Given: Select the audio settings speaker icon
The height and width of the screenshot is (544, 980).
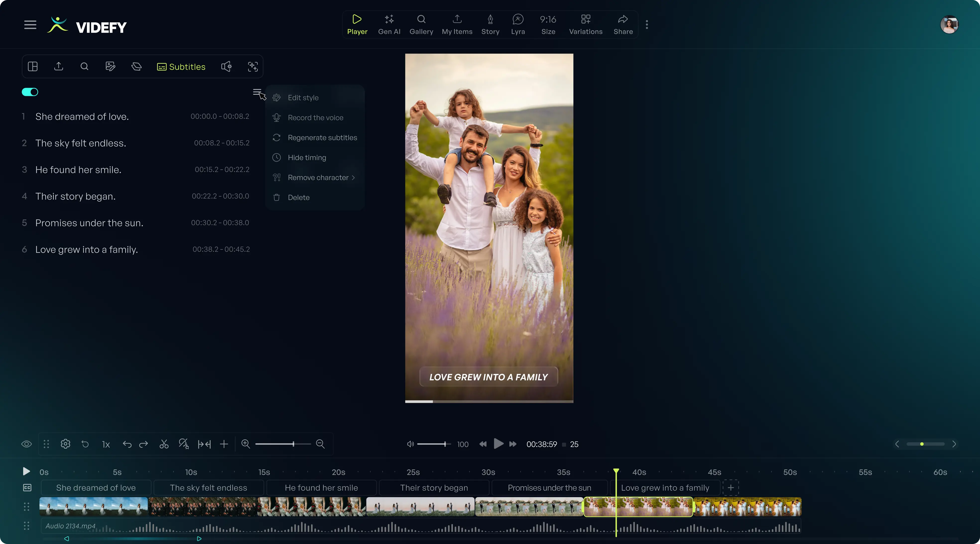Looking at the screenshot, I should [227, 67].
